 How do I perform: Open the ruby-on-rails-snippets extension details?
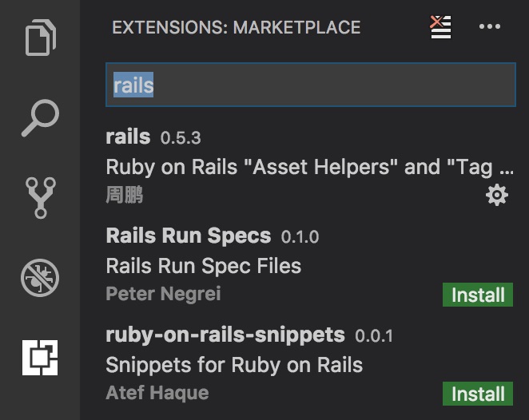pyautogui.click(x=225, y=335)
